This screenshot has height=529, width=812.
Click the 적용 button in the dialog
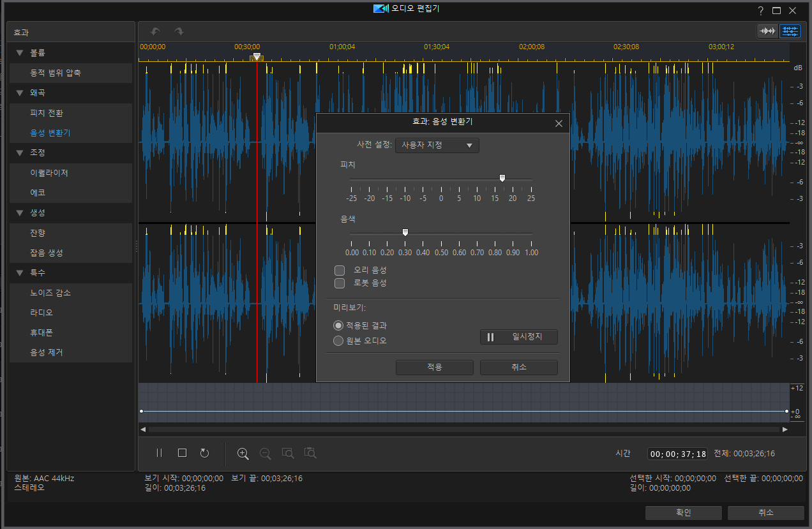point(435,368)
